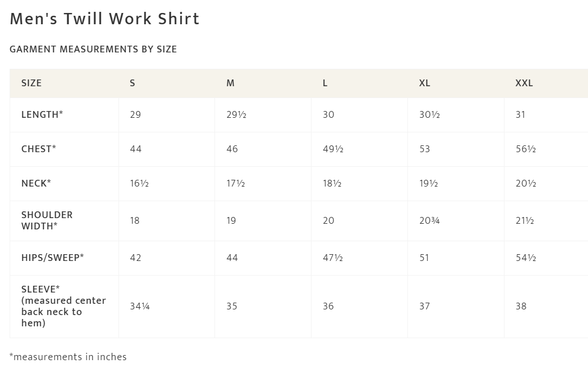Image resolution: width=588 pixels, height=381 pixels.
Task: Click length value 30½ for size XL
Action: coord(429,114)
